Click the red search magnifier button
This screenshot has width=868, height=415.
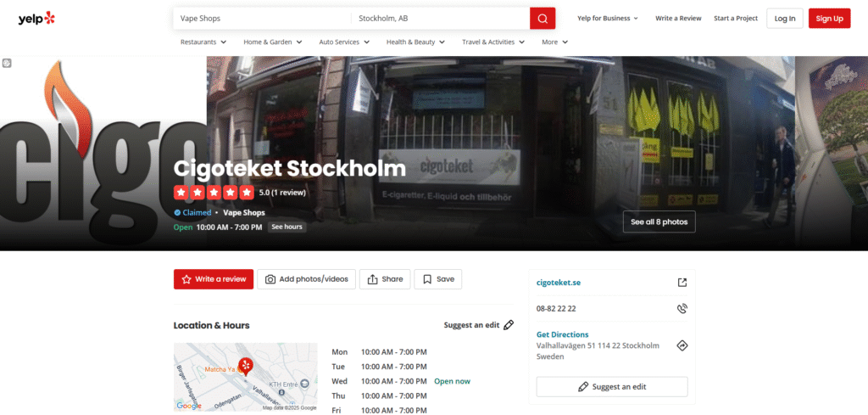tap(542, 19)
